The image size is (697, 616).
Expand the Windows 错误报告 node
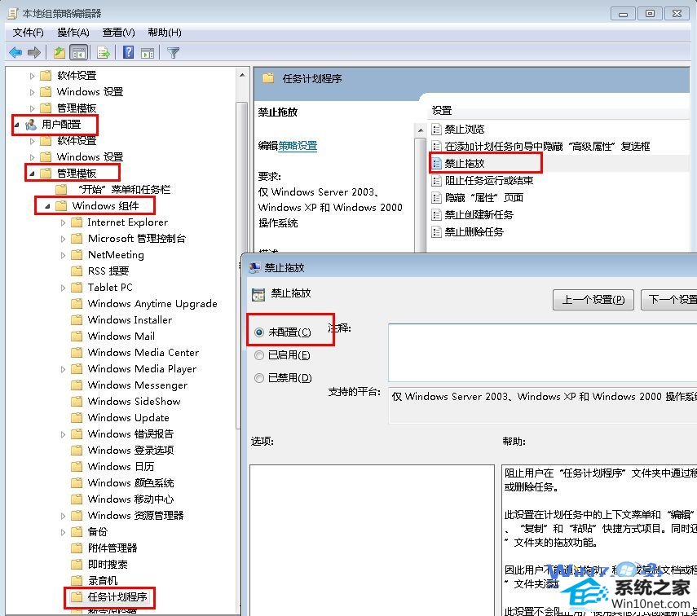pyautogui.click(x=63, y=434)
